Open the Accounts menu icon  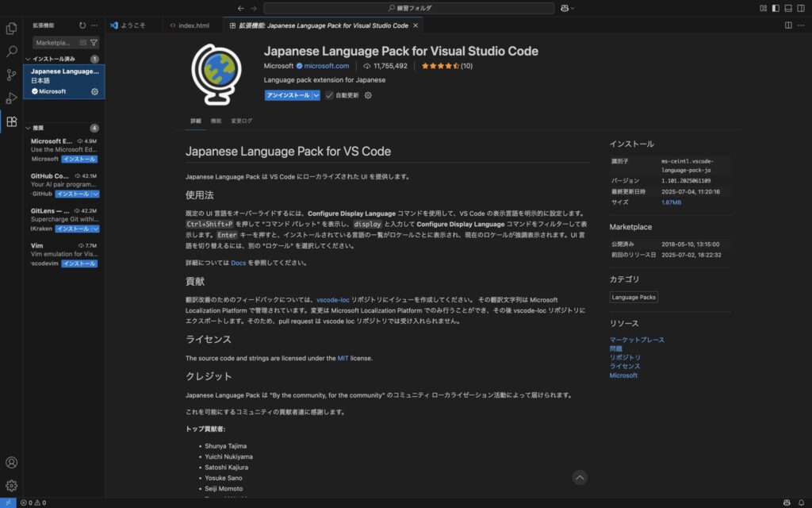point(11,463)
